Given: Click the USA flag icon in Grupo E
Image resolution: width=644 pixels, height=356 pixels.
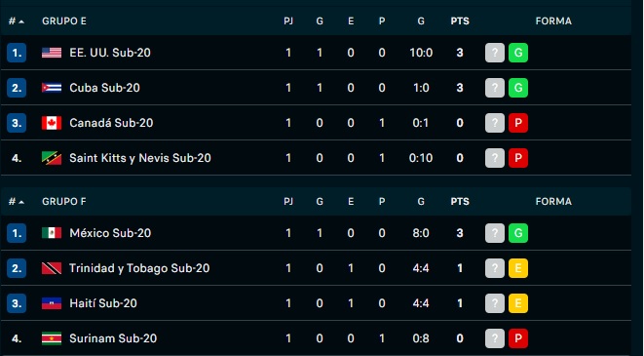Looking at the screenshot, I should (x=52, y=53).
